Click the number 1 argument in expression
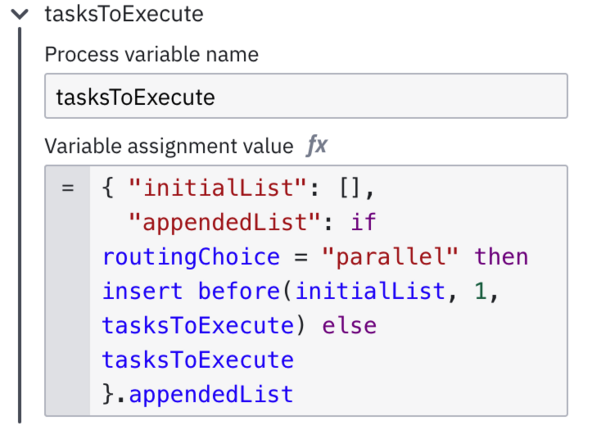 (480, 291)
